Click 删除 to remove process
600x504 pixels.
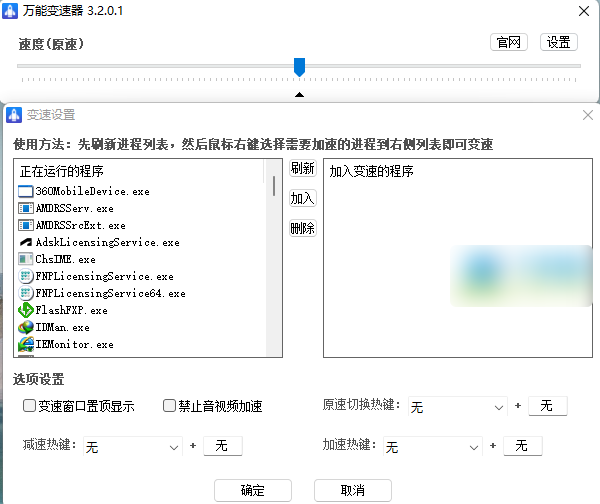[303, 228]
